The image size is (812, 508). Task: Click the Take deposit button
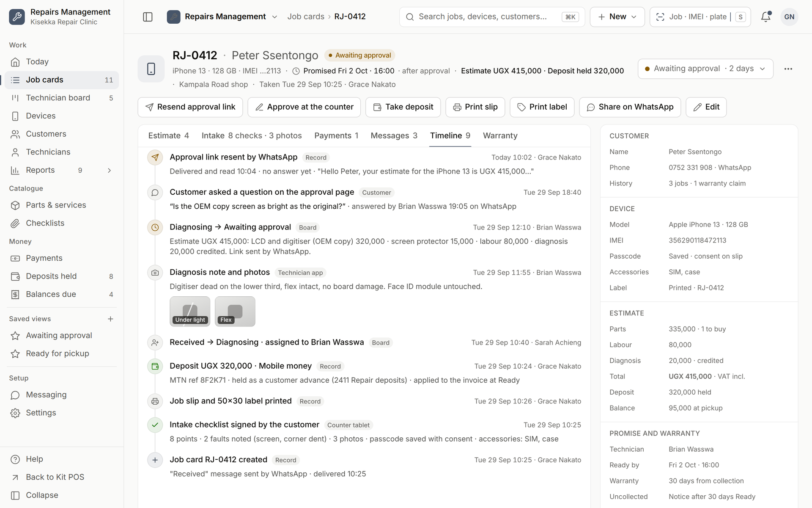tap(403, 107)
